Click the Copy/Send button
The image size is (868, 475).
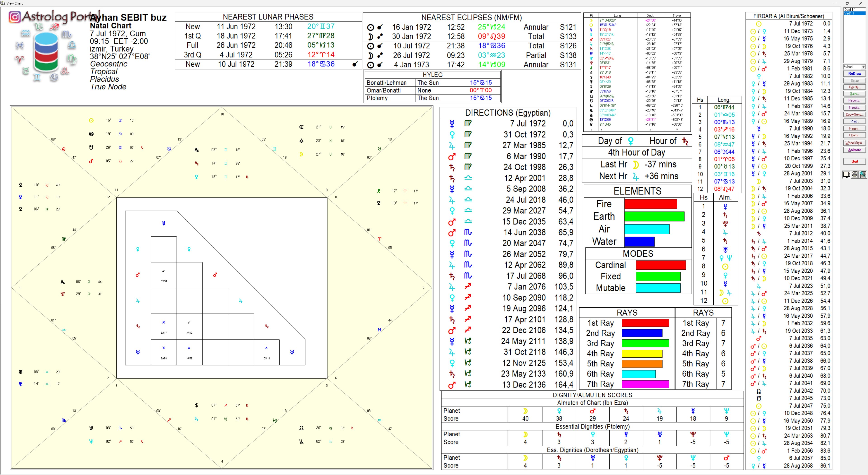(x=854, y=115)
